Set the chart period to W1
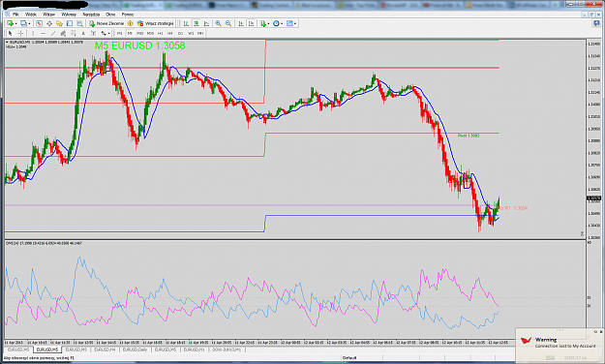The image size is (605, 364). pos(191,33)
